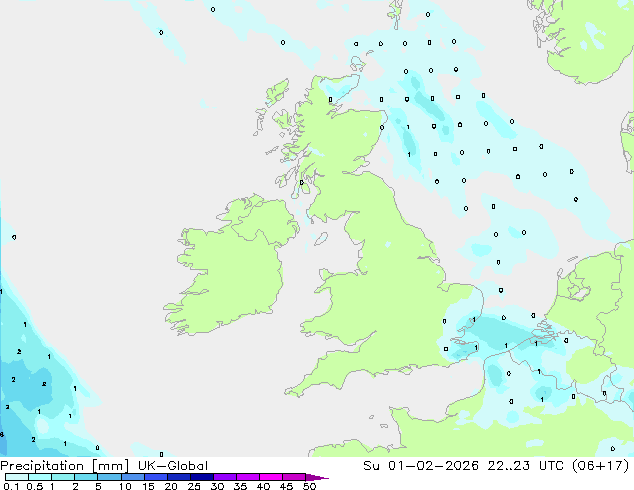Image resolution: width=634 pixels, height=490 pixels.
Task: Select the 40–45 mm magenta legend swatch
Action: 271,477
